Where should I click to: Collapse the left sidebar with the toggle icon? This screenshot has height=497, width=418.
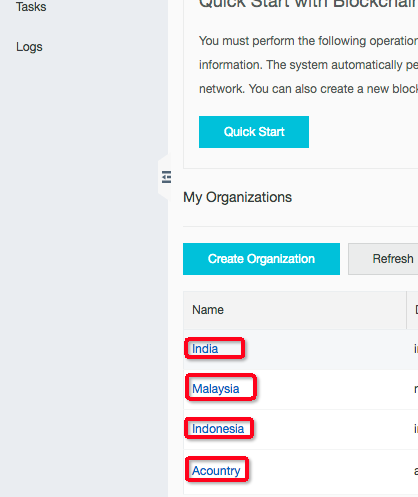pyautogui.click(x=166, y=177)
